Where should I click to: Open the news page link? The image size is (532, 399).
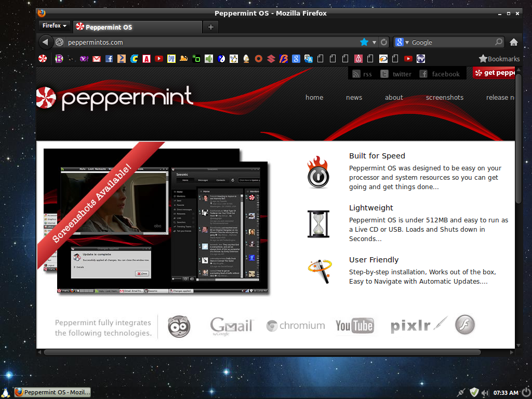point(354,97)
